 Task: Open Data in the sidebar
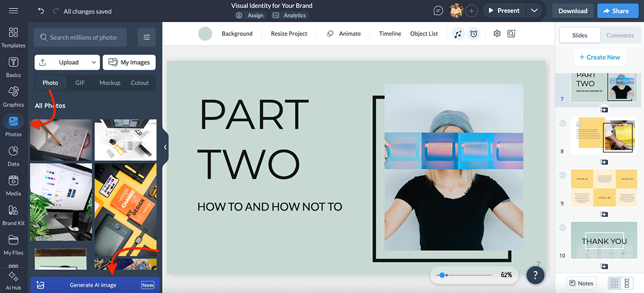point(13,155)
